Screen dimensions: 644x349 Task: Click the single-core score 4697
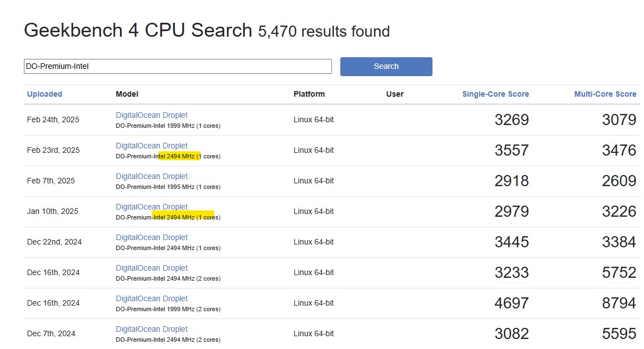[x=511, y=303]
